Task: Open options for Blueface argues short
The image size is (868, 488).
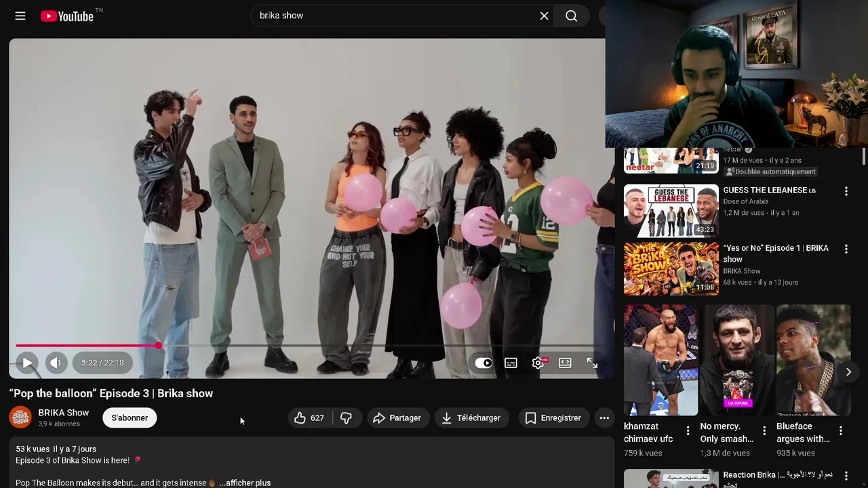Action: coord(841,430)
